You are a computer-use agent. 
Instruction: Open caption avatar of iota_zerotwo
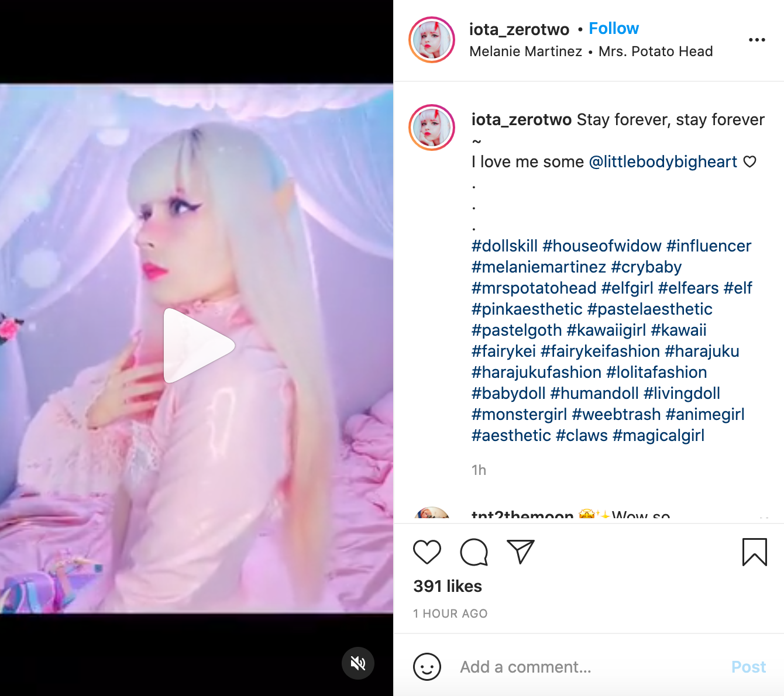(x=432, y=128)
